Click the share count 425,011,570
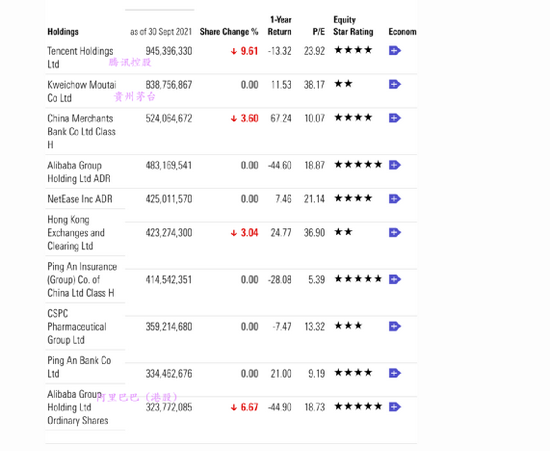 [x=169, y=199]
